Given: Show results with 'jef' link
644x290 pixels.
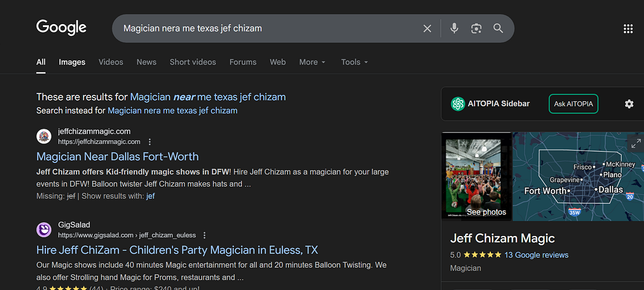Looking at the screenshot, I should pyautogui.click(x=150, y=196).
